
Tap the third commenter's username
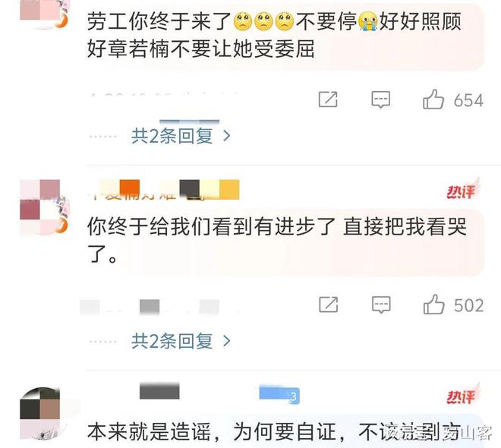point(159,390)
